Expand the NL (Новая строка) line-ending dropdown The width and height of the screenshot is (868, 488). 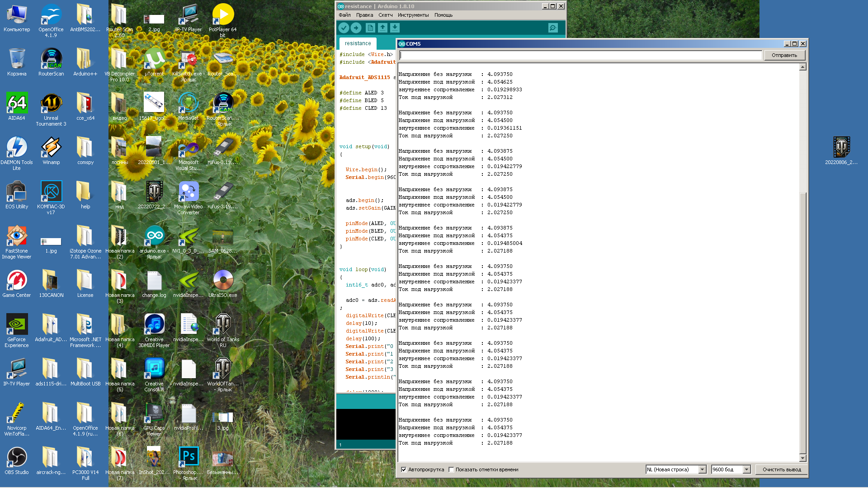[x=702, y=469]
